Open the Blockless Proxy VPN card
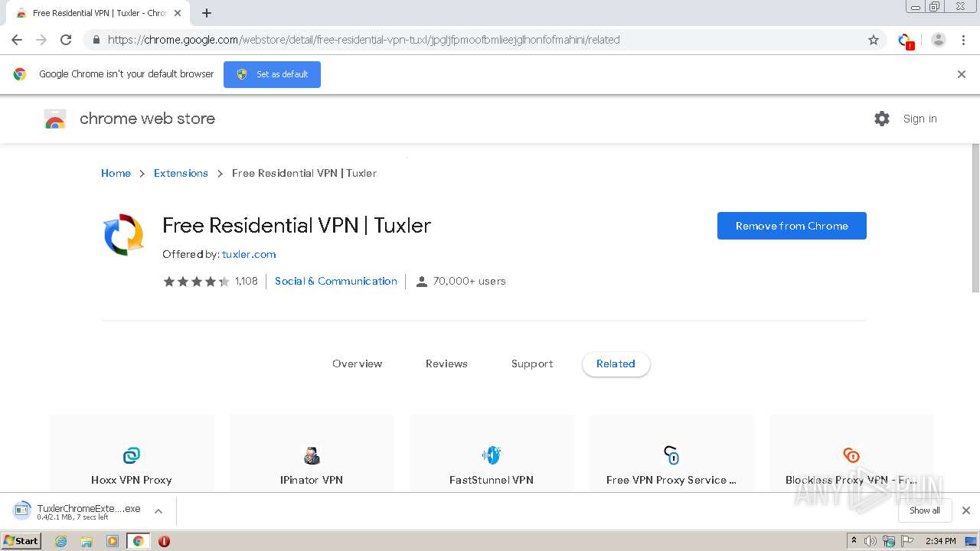This screenshot has height=551, width=980. (x=851, y=454)
